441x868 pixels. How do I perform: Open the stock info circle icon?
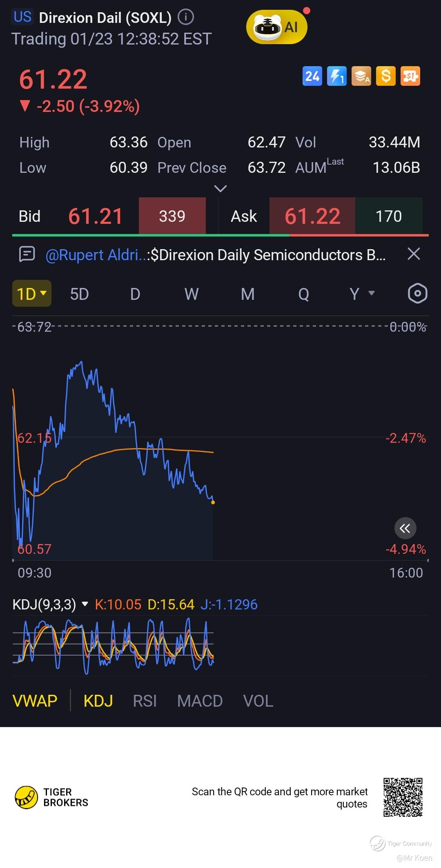[x=186, y=17]
